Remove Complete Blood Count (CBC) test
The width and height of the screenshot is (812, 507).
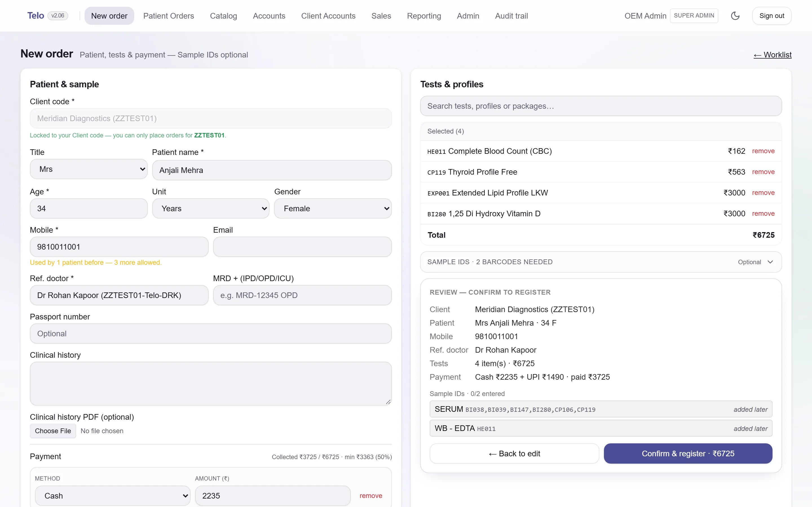click(x=763, y=151)
